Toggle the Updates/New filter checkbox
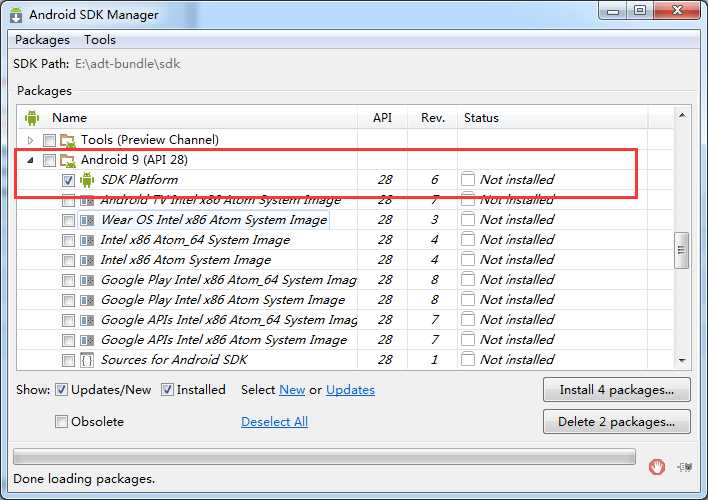 click(61, 389)
